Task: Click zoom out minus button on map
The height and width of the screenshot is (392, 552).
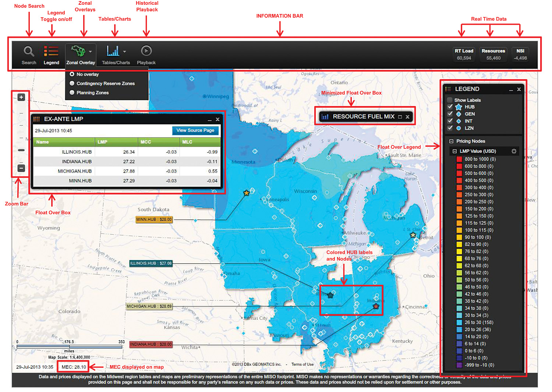Action: pyautogui.click(x=21, y=168)
